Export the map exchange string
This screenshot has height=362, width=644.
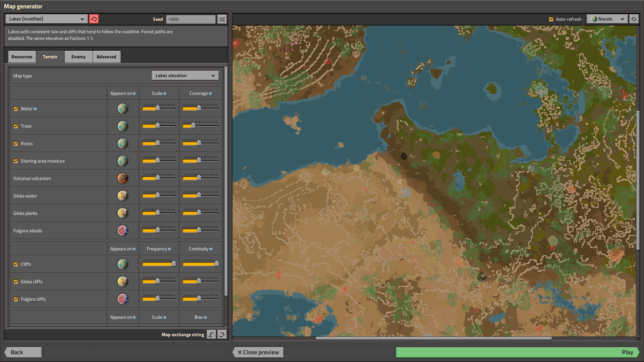pyautogui.click(x=222, y=335)
